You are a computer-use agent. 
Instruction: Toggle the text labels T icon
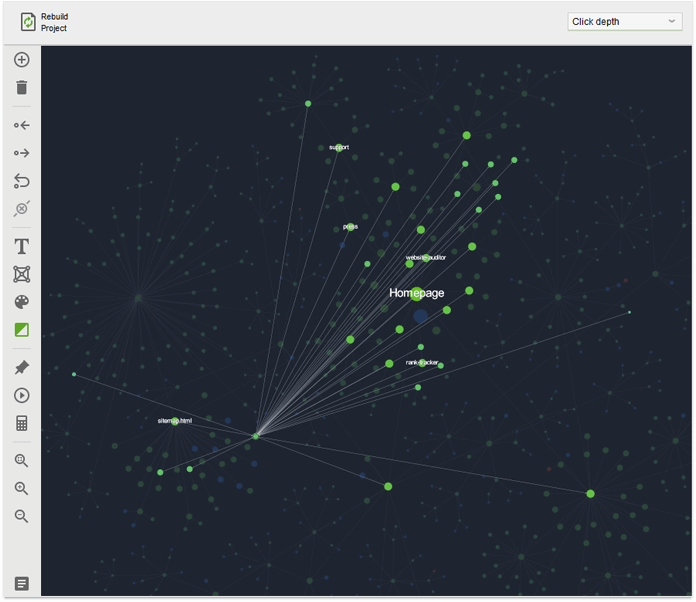pyautogui.click(x=22, y=246)
